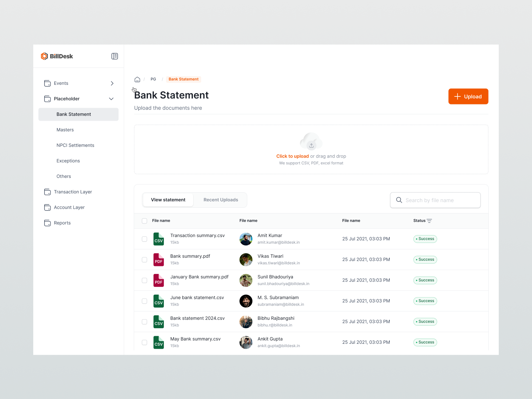This screenshot has width=532, height=399.
Task: Select NPCI Settlements in the sidebar menu
Action: [75, 145]
